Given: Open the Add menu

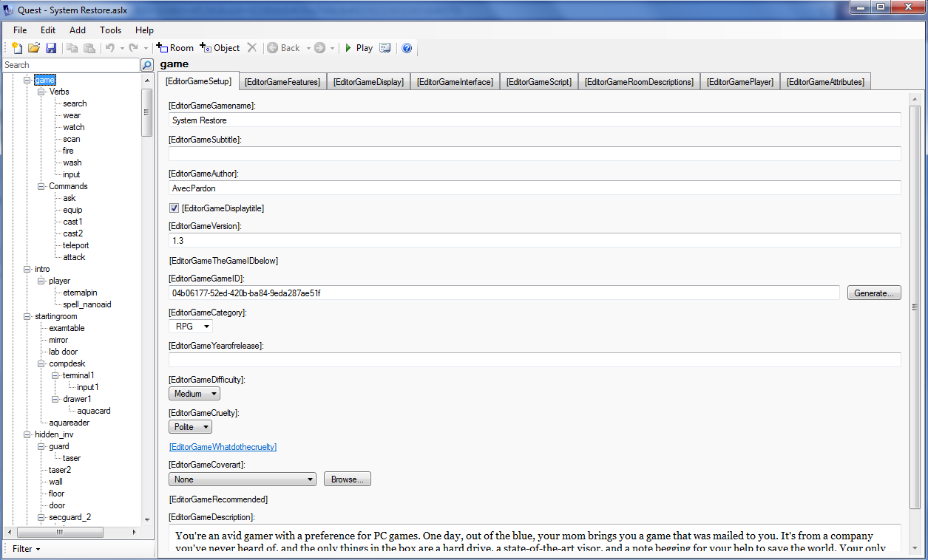Looking at the screenshot, I should [x=78, y=30].
